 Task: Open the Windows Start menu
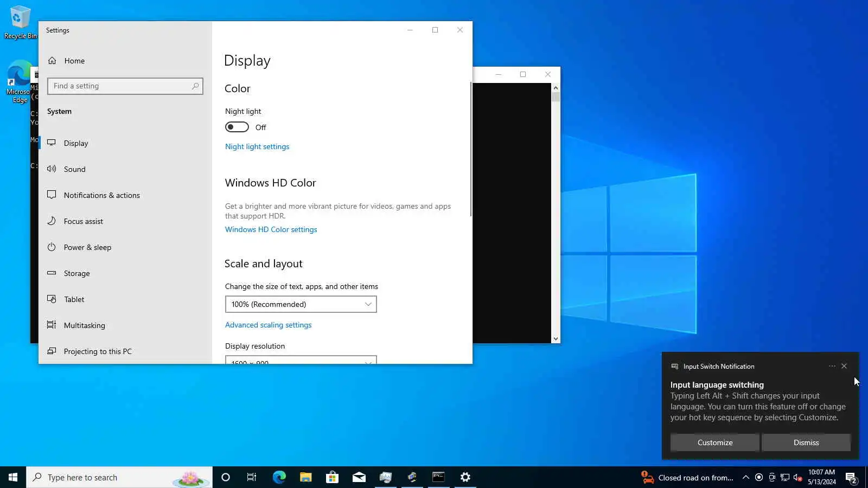click(x=13, y=477)
